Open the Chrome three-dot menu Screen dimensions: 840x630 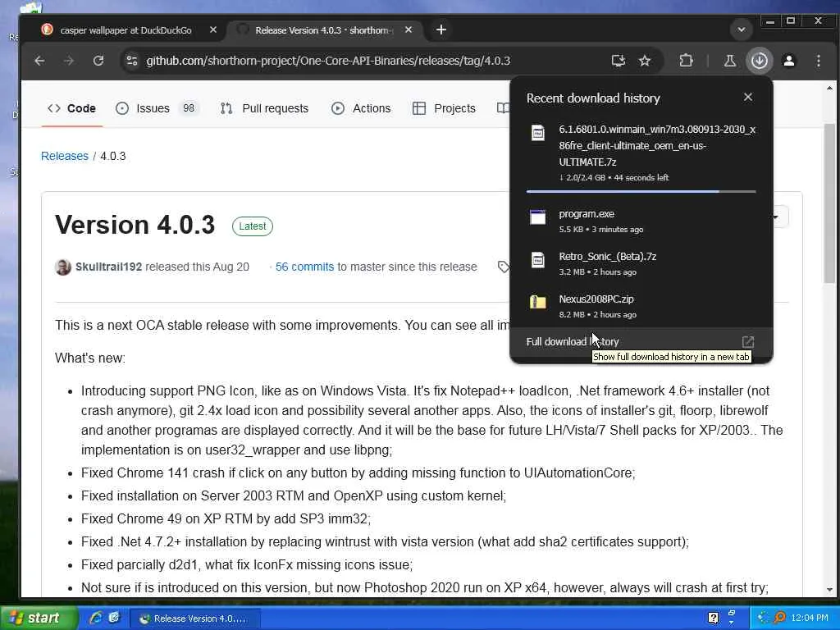point(819,61)
